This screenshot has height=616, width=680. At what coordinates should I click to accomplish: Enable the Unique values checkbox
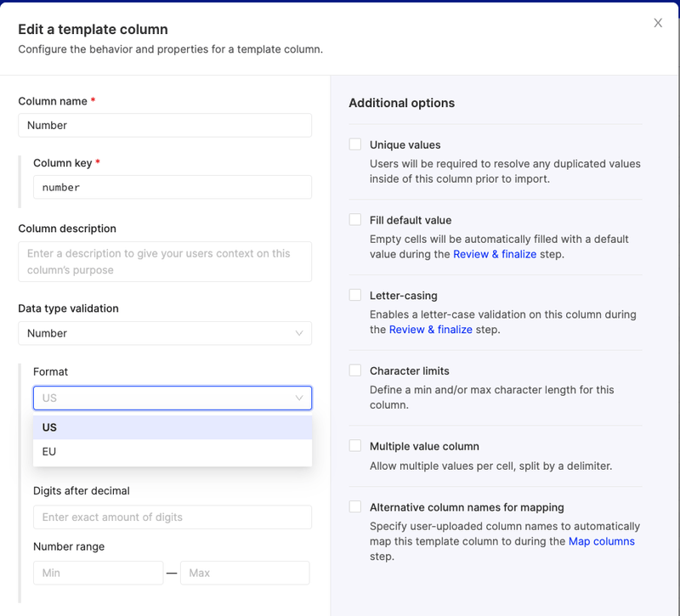pos(354,144)
